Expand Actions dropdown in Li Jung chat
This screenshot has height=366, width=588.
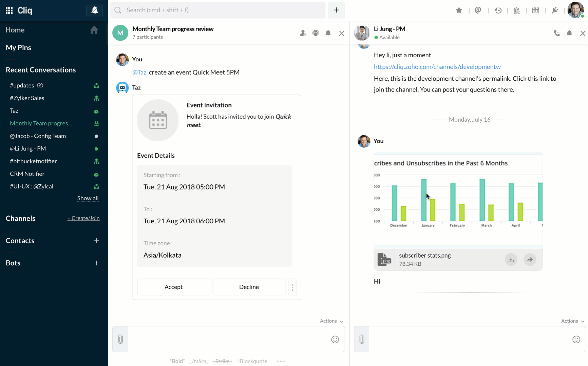pos(573,321)
